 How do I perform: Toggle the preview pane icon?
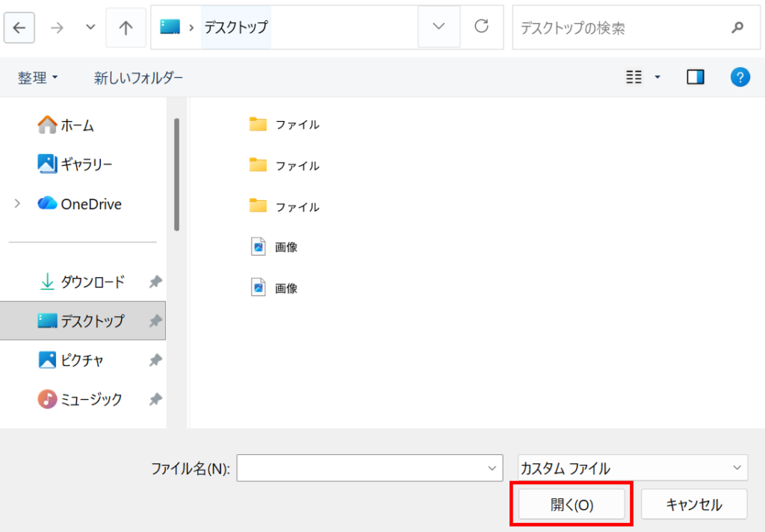point(696,77)
